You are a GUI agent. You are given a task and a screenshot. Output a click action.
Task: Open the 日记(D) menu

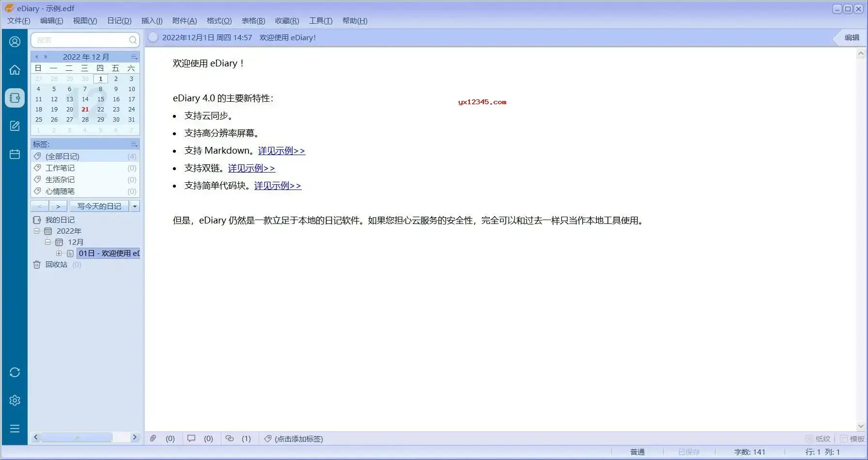coord(119,21)
